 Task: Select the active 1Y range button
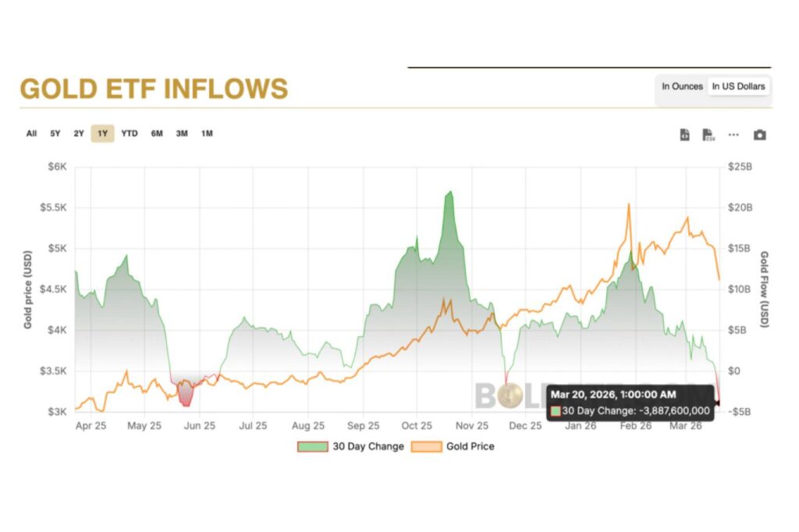tap(102, 133)
